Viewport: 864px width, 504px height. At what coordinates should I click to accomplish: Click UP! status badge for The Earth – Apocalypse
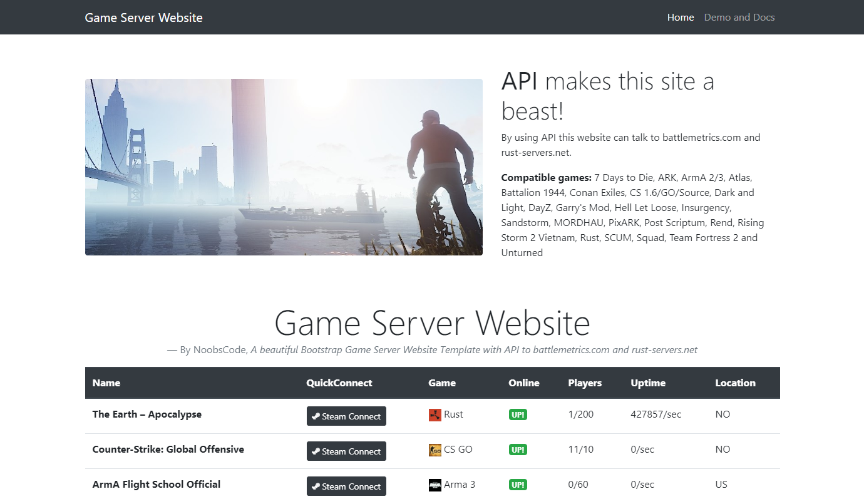click(518, 414)
